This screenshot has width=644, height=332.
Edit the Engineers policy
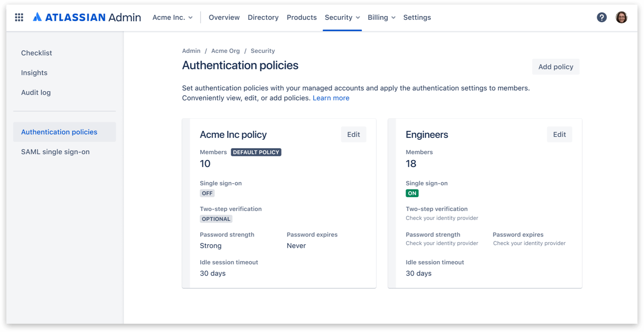pyautogui.click(x=559, y=134)
